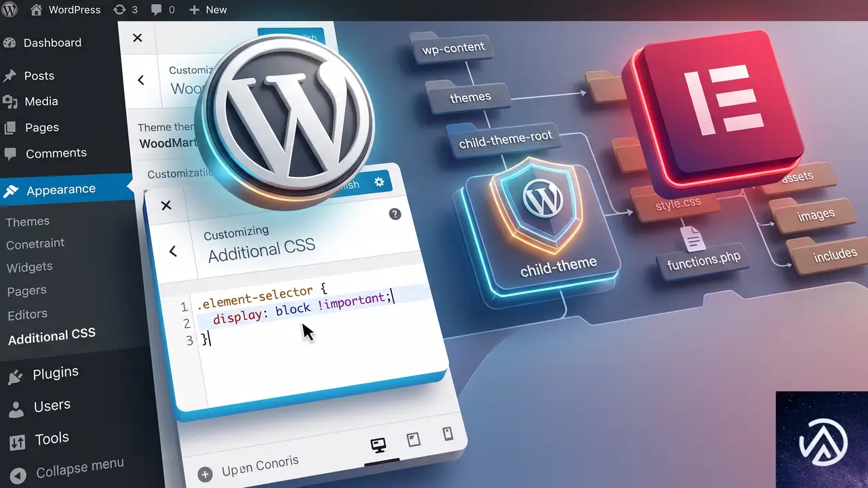Open the Themes submenu link
The image size is (868, 488).
coord(28,222)
